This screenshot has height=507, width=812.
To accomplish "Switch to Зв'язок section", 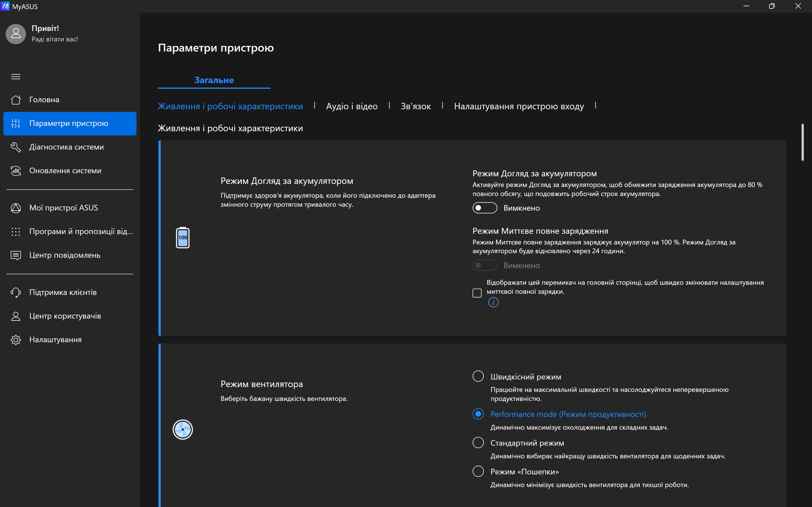I will pyautogui.click(x=415, y=106).
